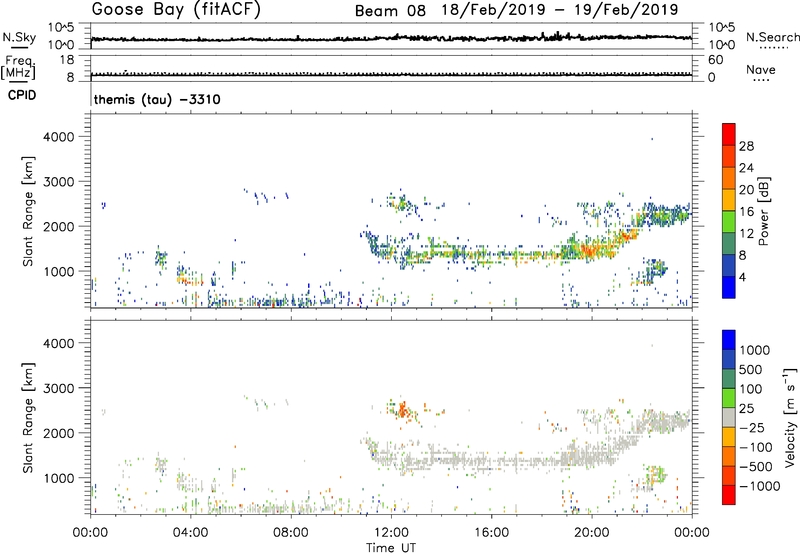800x554 pixels.
Task: Click the '16' label on the power colorbar
Action: [x=746, y=212]
